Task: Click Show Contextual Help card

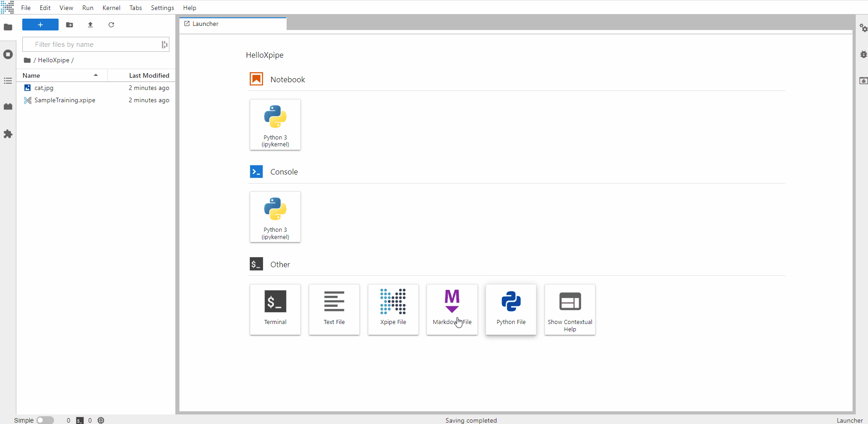Action: click(570, 309)
